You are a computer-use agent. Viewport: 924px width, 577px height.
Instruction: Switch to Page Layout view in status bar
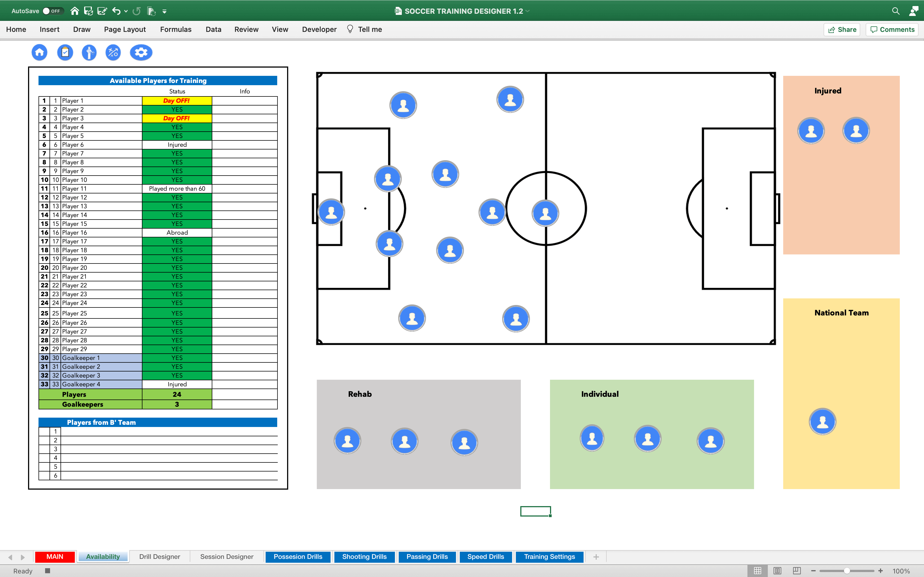pyautogui.click(x=777, y=570)
